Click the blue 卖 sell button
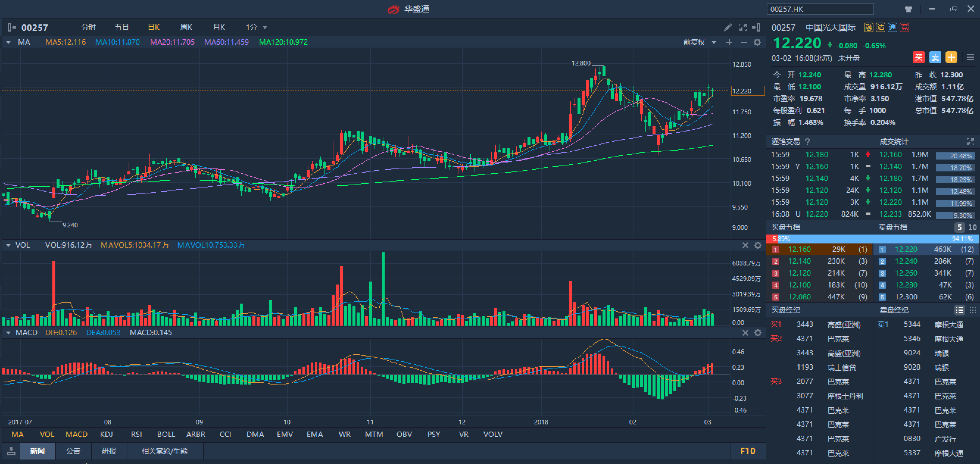The width and height of the screenshot is (980, 464). tap(935, 57)
